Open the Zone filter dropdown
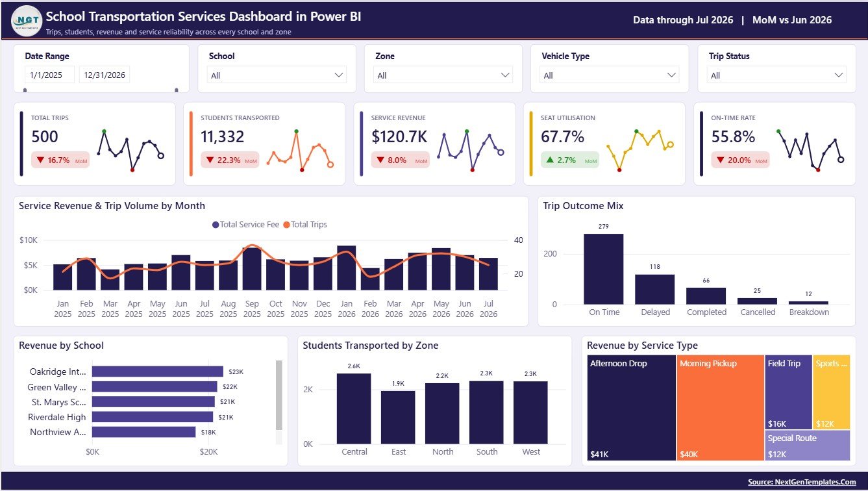Screen dimensions: 868x491 tap(443, 75)
